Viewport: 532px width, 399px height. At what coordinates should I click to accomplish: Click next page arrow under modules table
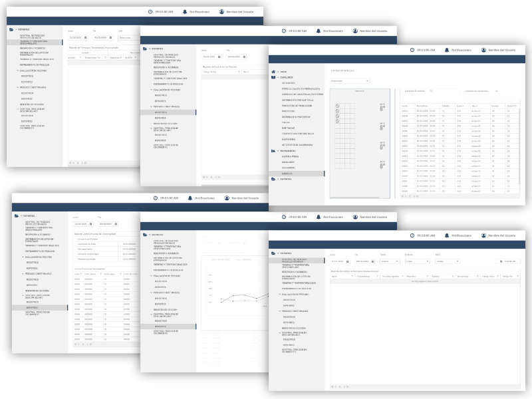pyautogui.click(x=415, y=196)
